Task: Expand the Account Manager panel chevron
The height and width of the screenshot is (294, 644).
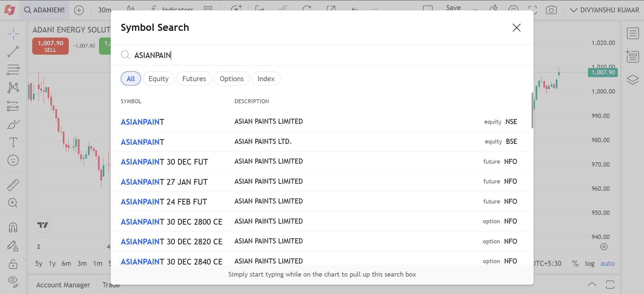Action: click(x=592, y=284)
